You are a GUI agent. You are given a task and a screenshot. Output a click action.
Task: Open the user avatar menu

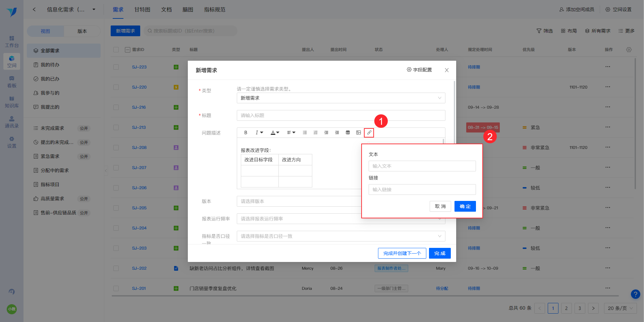pos(12,309)
